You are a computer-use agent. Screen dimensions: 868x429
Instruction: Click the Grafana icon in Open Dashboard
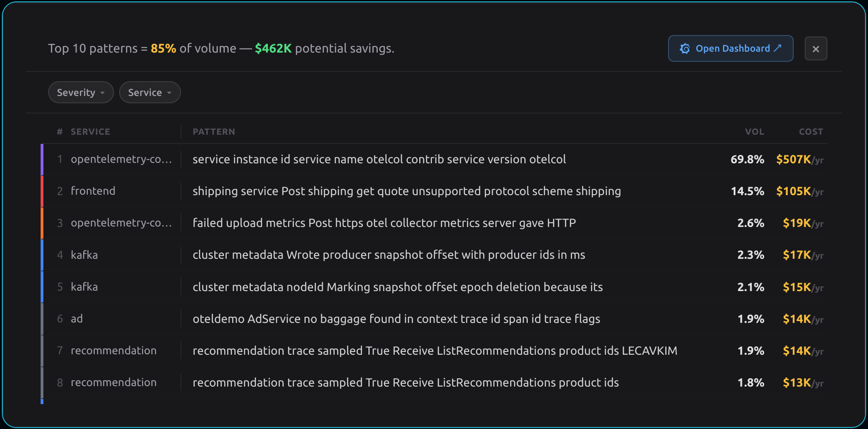(685, 48)
